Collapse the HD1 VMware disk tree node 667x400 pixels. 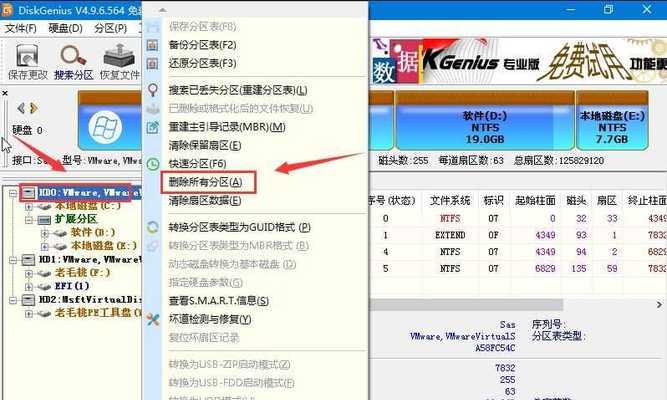coord(13,260)
